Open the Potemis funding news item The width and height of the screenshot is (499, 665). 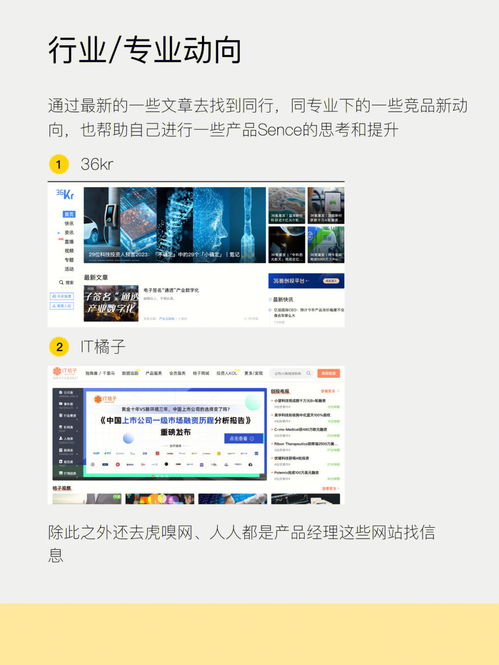point(297,472)
